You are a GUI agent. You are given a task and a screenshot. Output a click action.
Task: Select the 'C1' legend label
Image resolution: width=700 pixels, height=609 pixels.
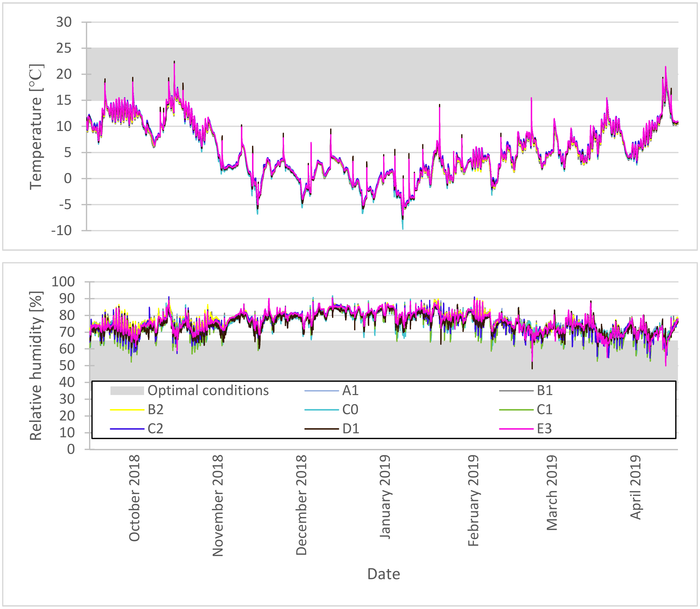(x=545, y=410)
